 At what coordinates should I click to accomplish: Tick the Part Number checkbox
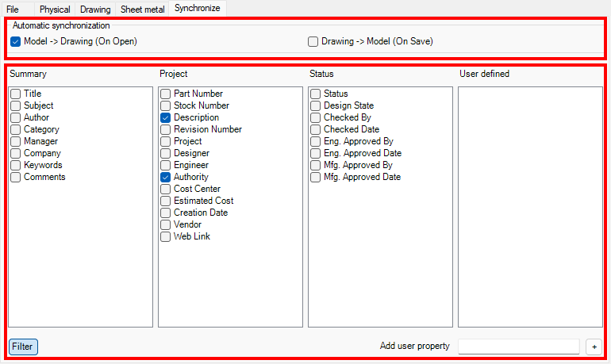coord(166,94)
